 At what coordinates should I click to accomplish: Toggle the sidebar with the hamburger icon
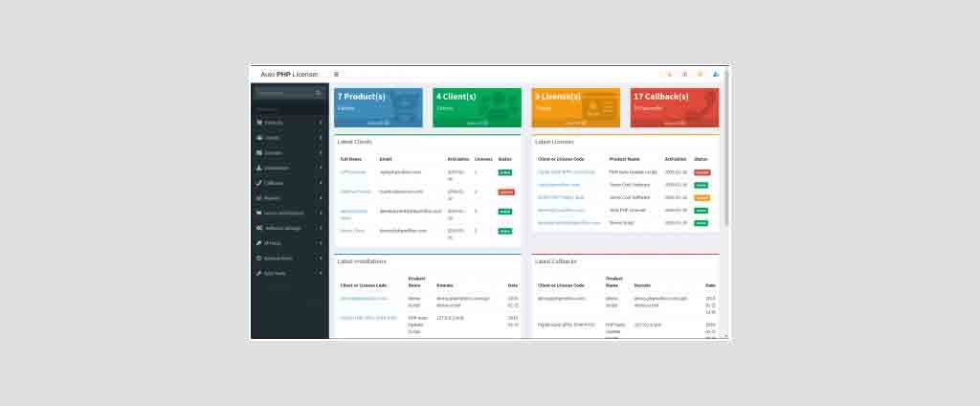pos(336,75)
